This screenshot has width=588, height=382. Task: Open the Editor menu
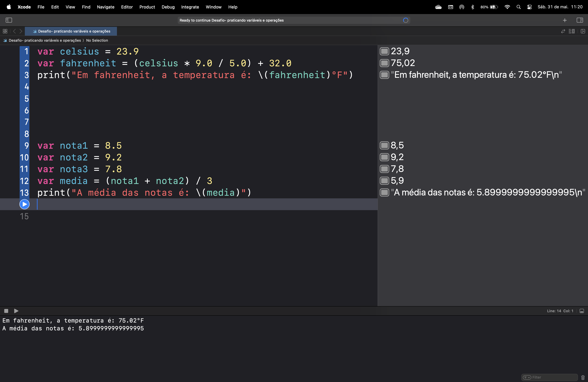coord(127,7)
